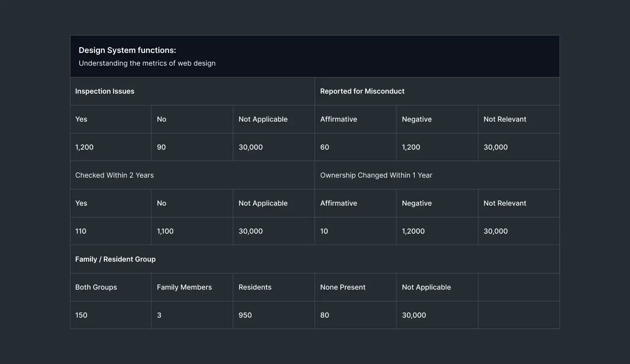Image resolution: width=630 pixels, height=364 pixels.
Task: Click the "Family / Resident Group" header
Action: pos(115,259)
